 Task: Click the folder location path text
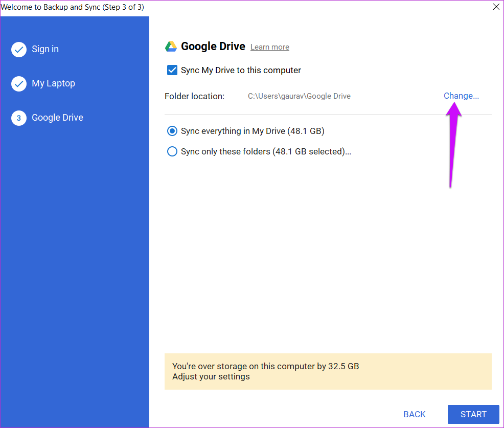[299, 96]
